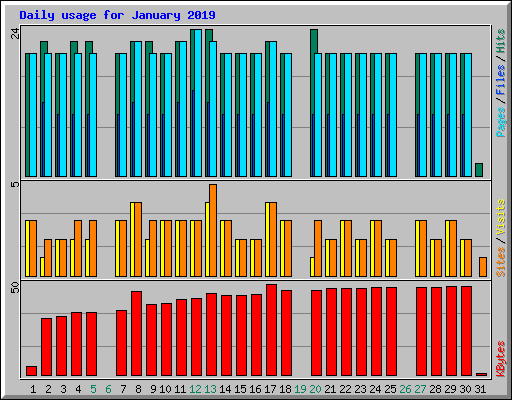The image size is (512, 400).
Task: Select day label 29 on the axis
Action: 450,389
